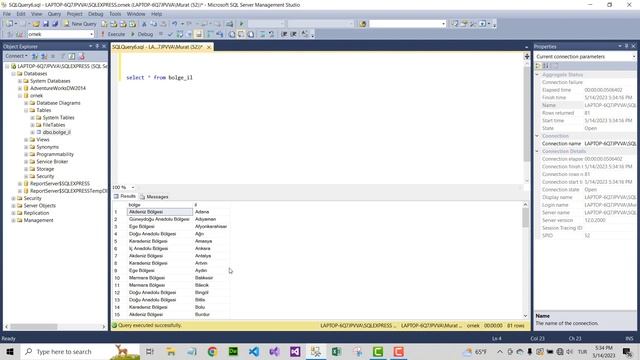Image resolution: width=640 pixels, height=360 pixels.
Task: Open Google Chrome from the taskbar
Action: tap(212, 351)
